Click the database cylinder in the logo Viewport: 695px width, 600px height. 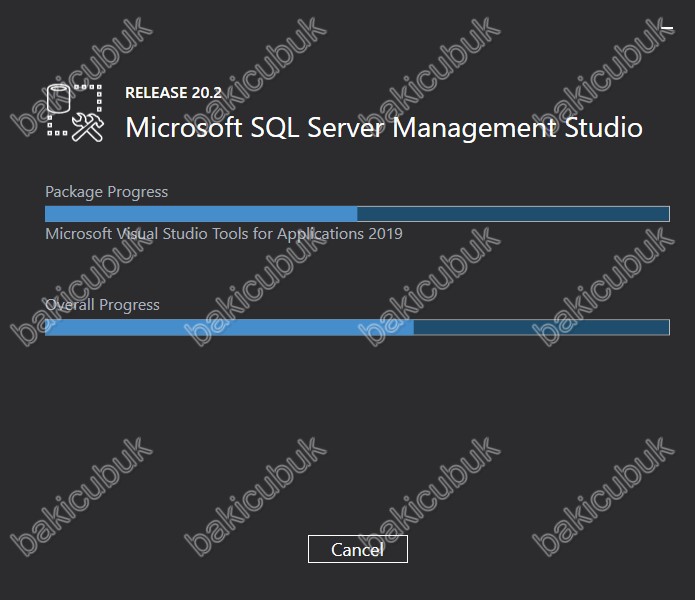59,98
